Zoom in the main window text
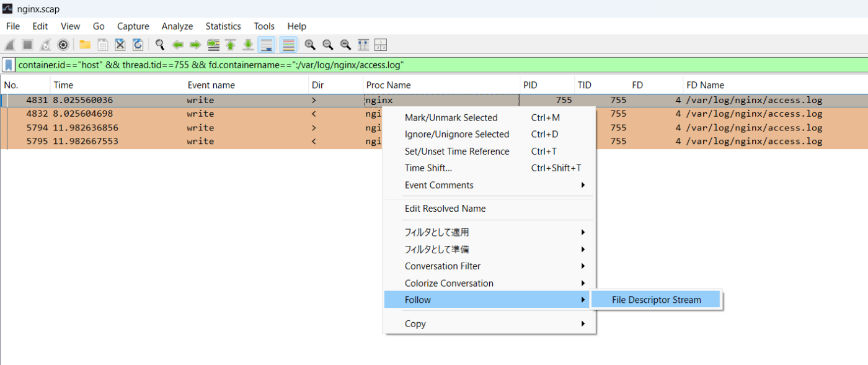Image resolution: width=868 pixels, height=365 pixels. [310, 45]
